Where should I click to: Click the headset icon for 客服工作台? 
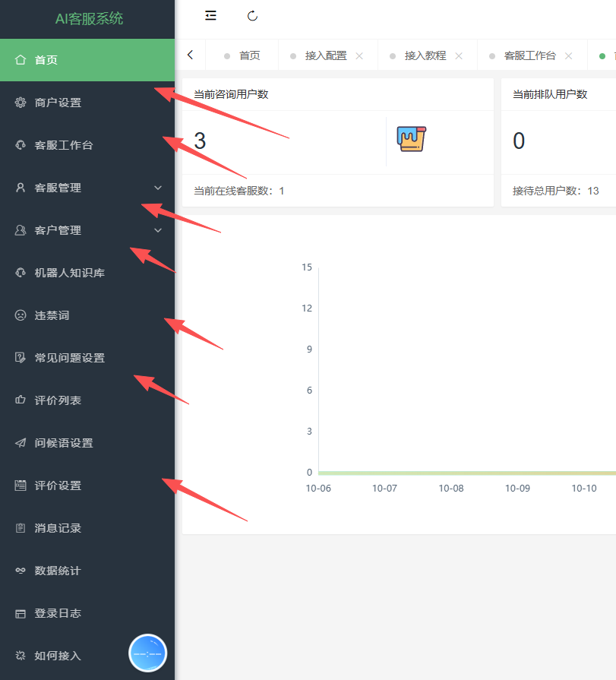click(x=21, y=145)
